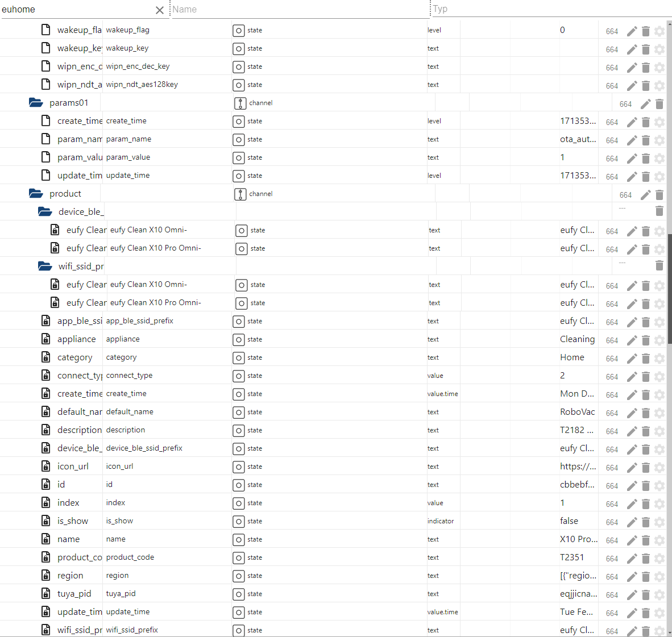The width and height of the screenshot is (672, 637).
Task: Delete the params01 channel
Action: click(659, 104)
